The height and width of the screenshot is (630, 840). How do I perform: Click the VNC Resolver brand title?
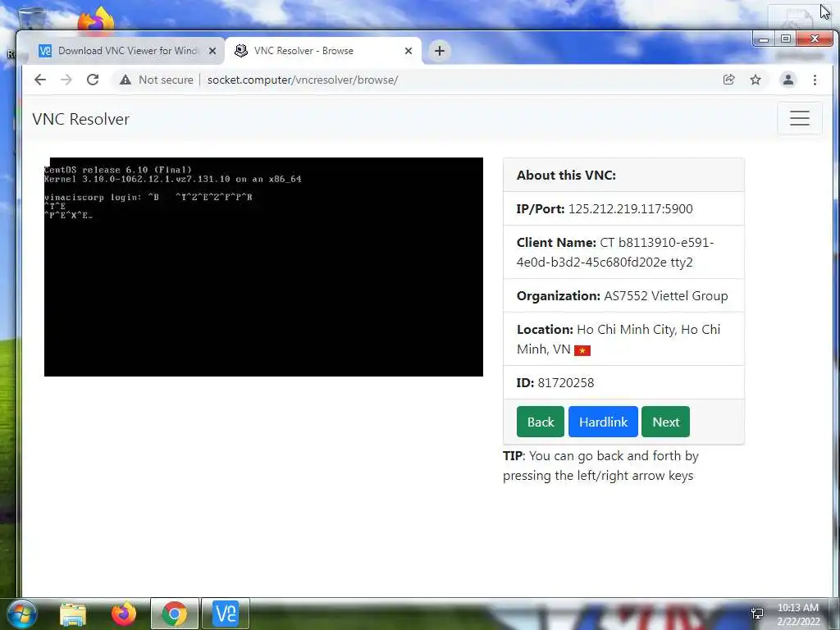81,119
